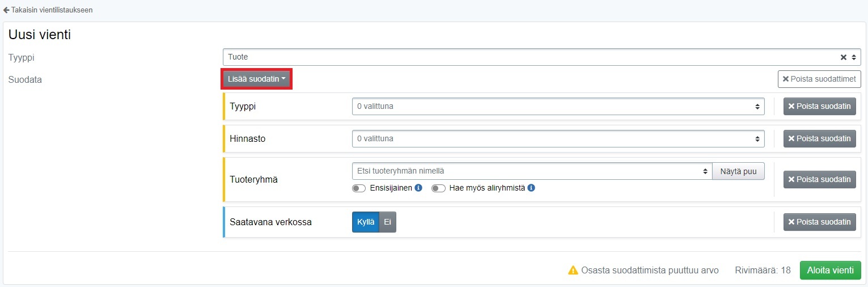
Task: Clear the Tuote selection with the X icon
Action: (843, 57)
